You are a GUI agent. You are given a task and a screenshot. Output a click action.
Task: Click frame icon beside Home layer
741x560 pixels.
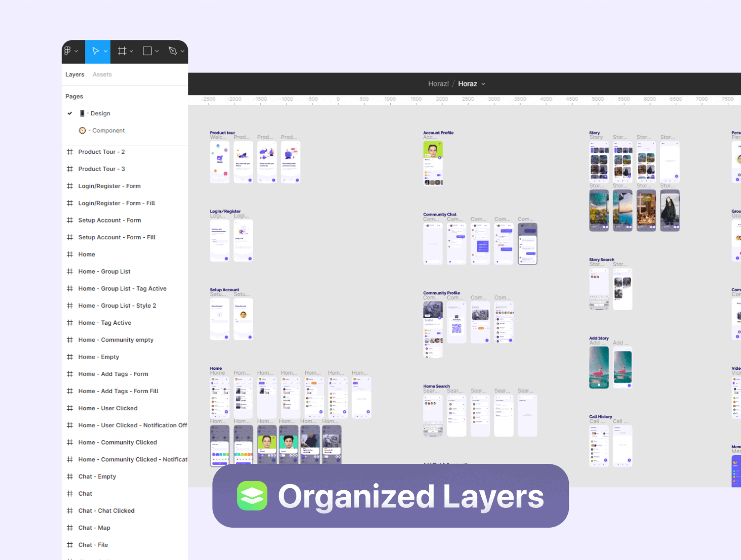click(70, 254)
